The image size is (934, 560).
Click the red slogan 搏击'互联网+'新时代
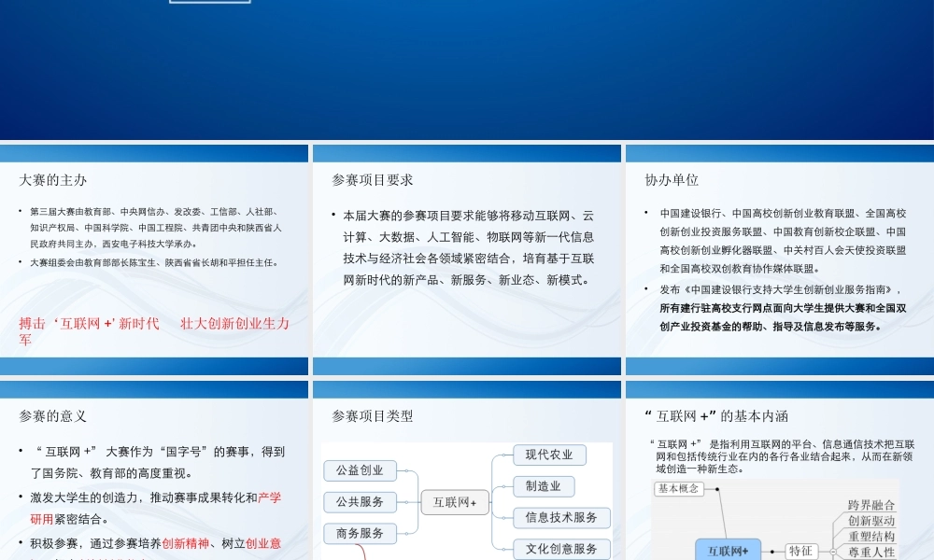89,323
